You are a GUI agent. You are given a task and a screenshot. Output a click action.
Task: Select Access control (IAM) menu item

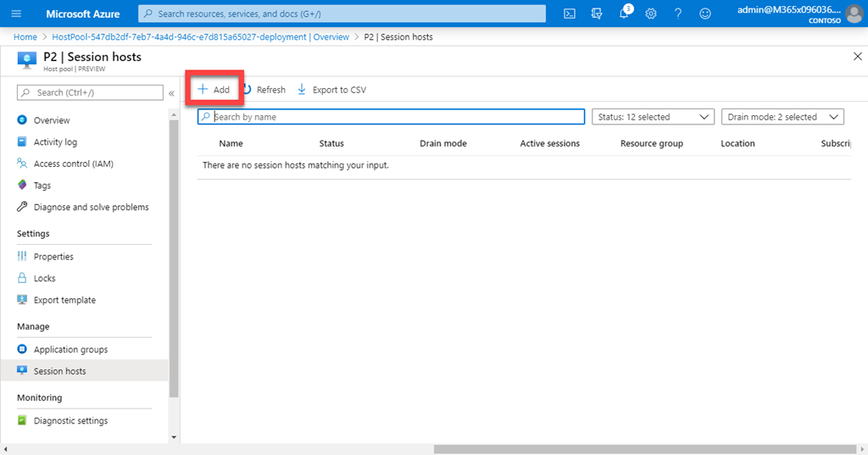[x=73, y=164]
